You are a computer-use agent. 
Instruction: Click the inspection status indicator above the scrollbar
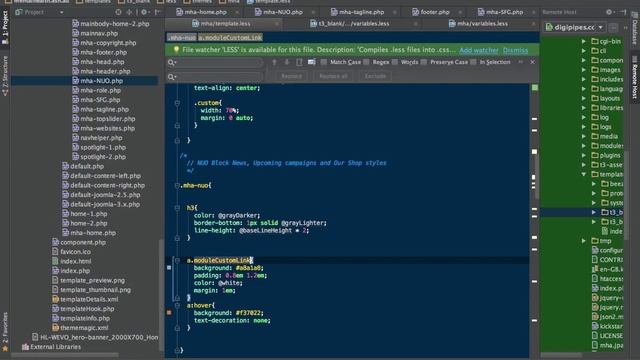(535, 88)
